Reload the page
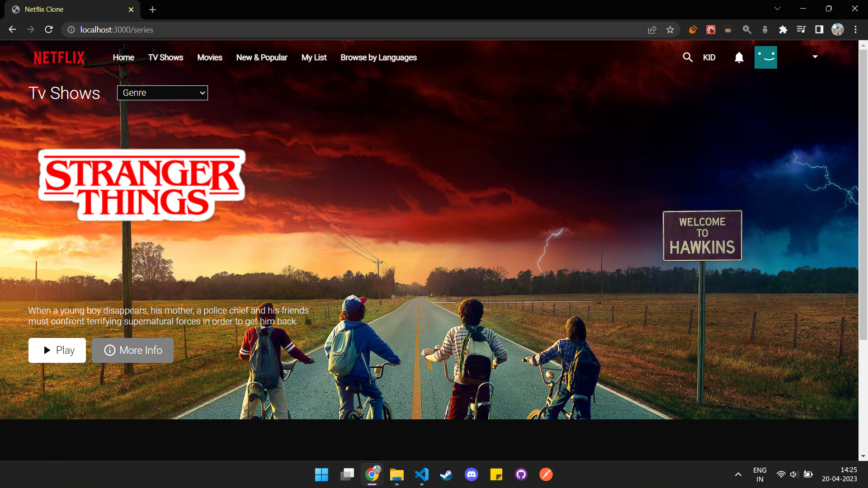Viewport: 868px width, 488px height. pos(49,29)
